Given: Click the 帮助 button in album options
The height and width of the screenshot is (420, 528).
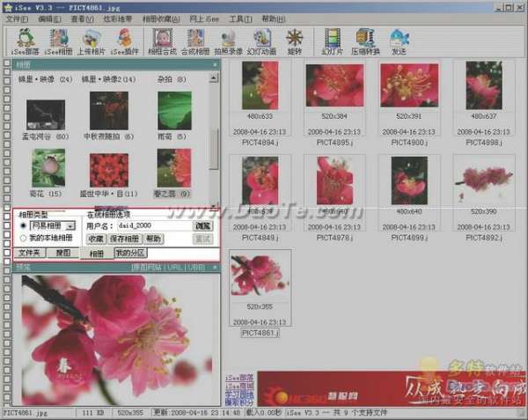Looking at the screenshot, I should tap(153, 239).
